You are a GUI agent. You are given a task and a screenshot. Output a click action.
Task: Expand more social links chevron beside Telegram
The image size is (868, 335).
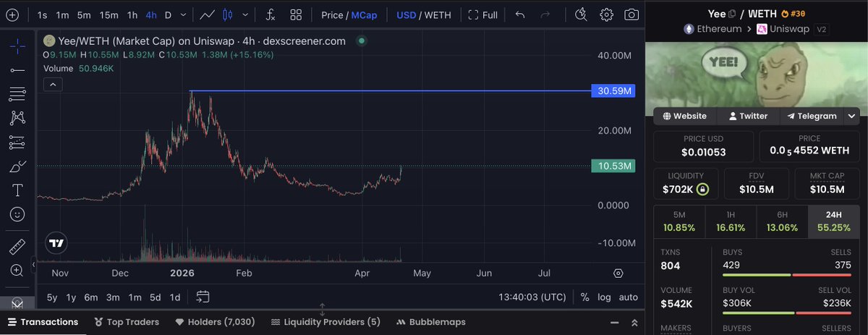[852, 116]
